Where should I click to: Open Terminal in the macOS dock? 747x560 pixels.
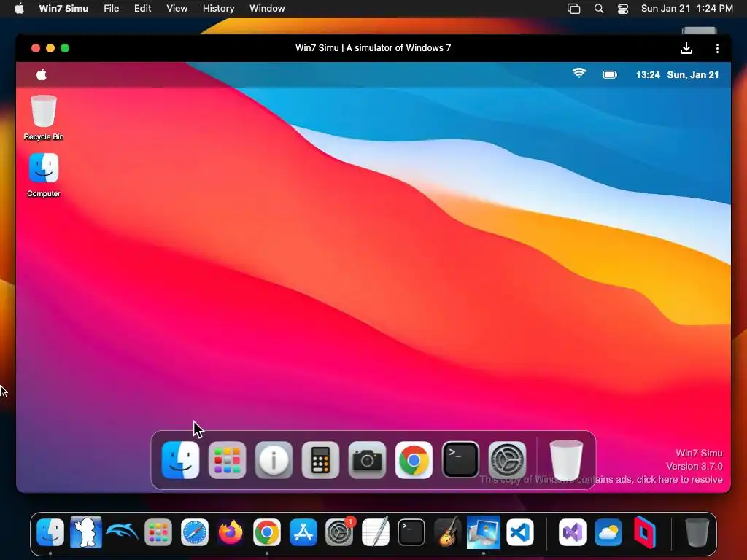411,532
